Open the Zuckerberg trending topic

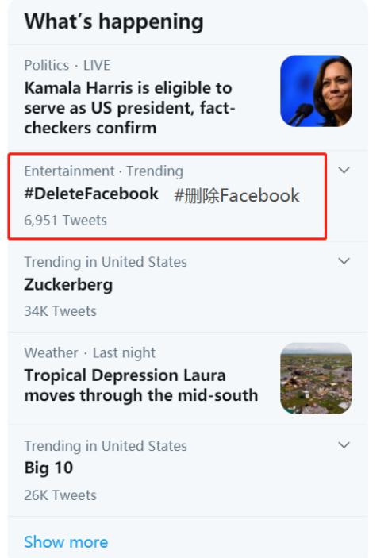click(x=68, y=285)
